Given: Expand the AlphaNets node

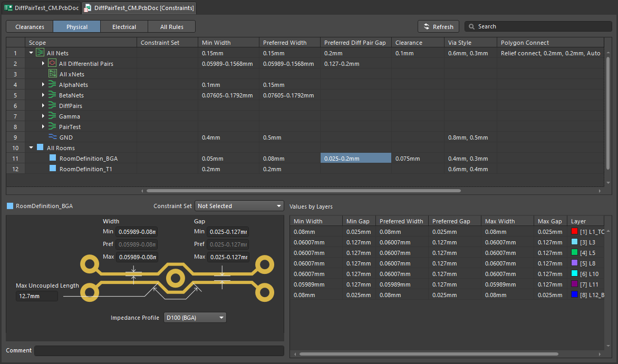Looking at the screenshot, I should coord(43,84).
